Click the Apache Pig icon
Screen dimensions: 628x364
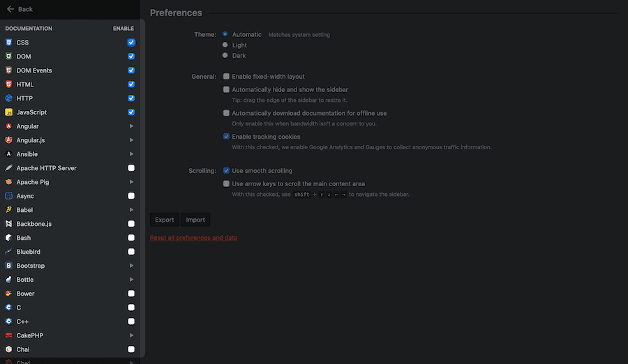(x=9, y=182)
